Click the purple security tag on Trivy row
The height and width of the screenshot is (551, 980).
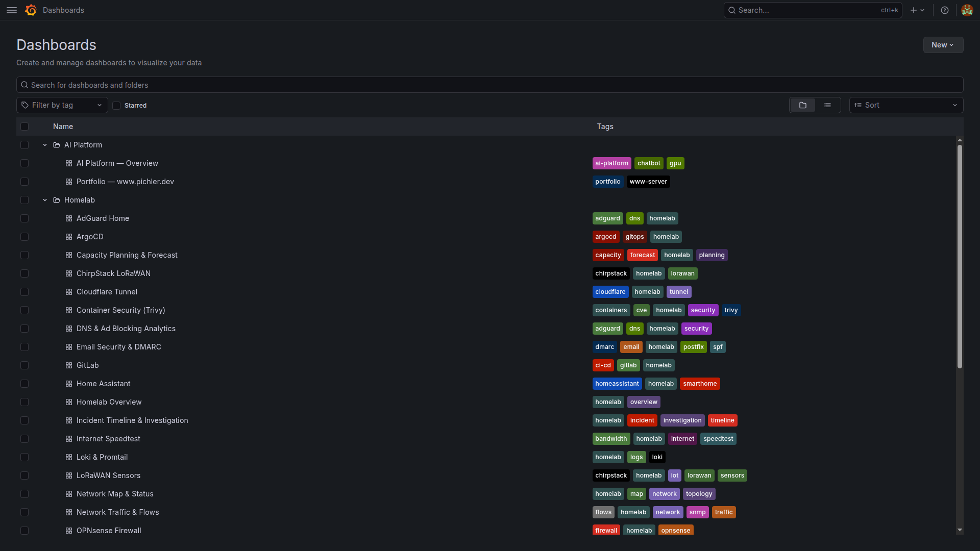702,310
